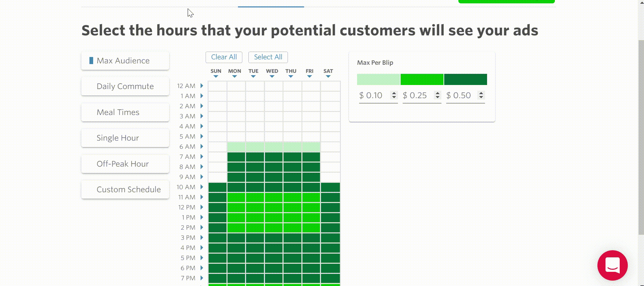Toggle the Saturday 12 AM grid cell
Viewport: 644px width, 286px height.
tap(330, 86)
